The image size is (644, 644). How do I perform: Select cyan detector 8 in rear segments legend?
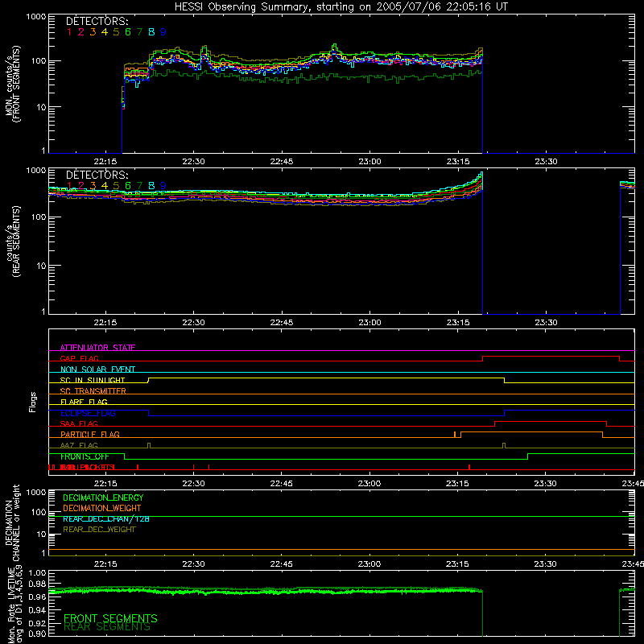(x=151, y=186)
